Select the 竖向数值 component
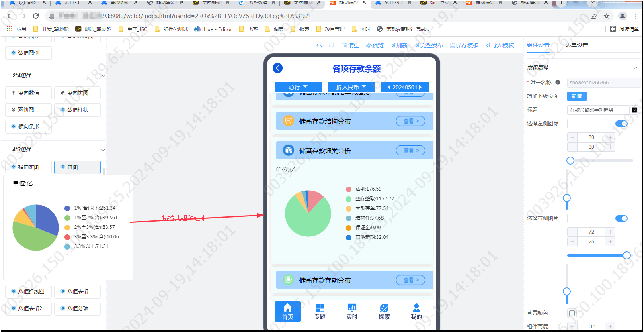644x332 pixels. (x=29, y=93)
